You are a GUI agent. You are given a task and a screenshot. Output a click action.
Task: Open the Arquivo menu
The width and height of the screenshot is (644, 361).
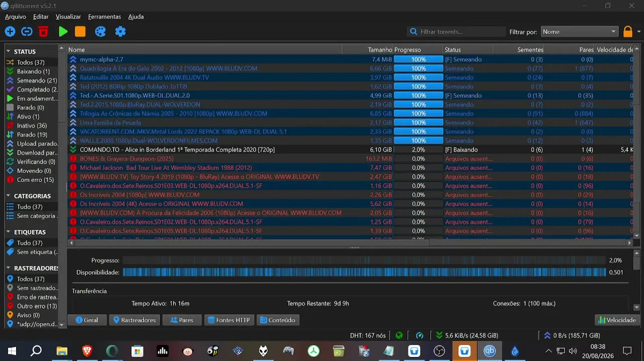[x=16, y=17]
